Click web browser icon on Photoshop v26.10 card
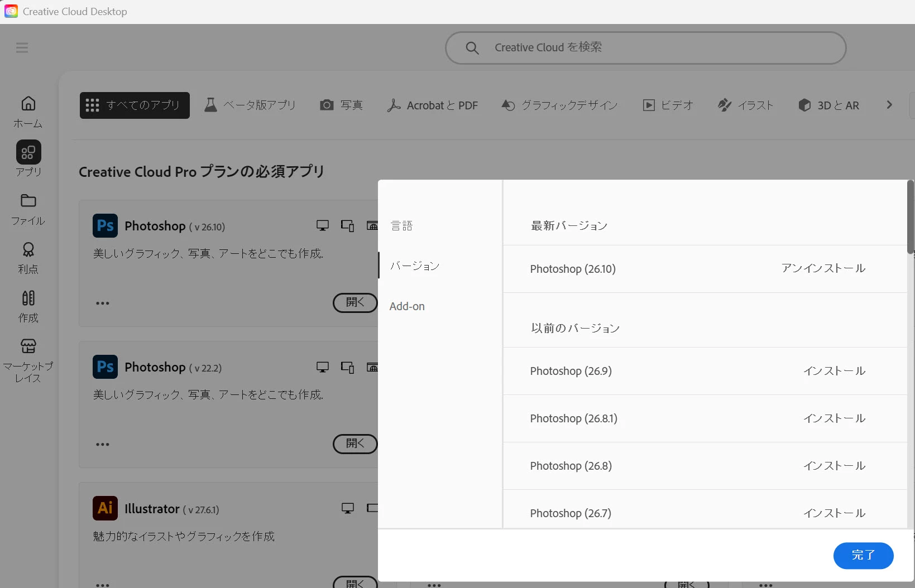915x588 pixels. coord(372,225)
